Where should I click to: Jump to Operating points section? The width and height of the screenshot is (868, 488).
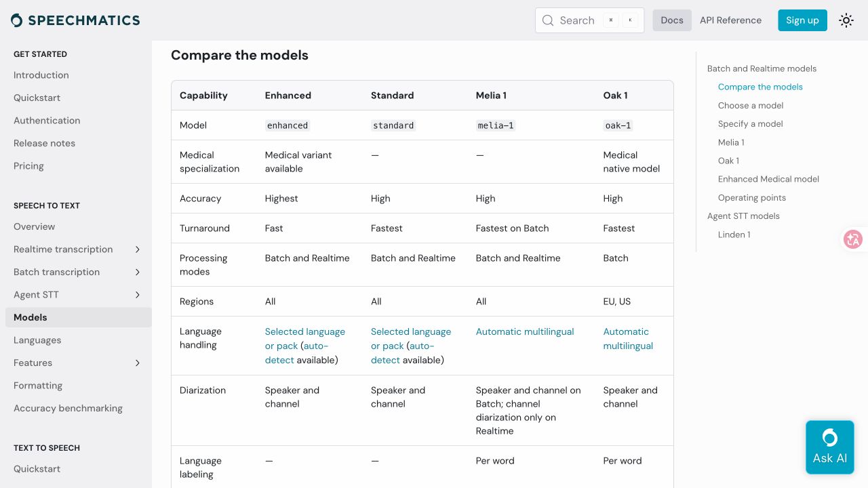[752, 198]
